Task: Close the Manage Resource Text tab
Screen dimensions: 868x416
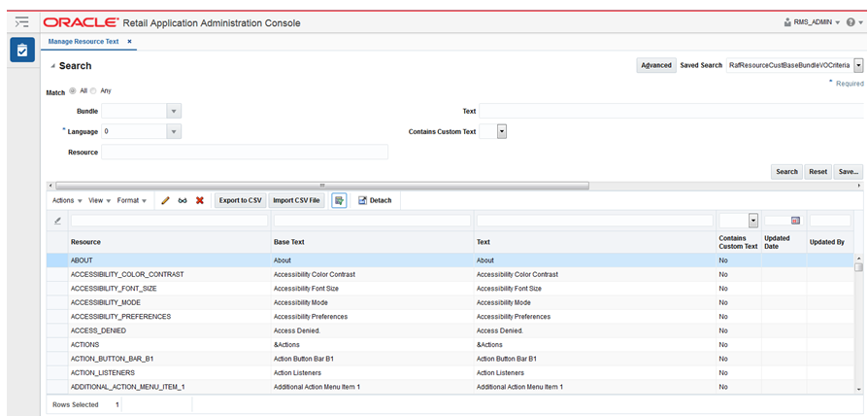Action: pos(129,42)
